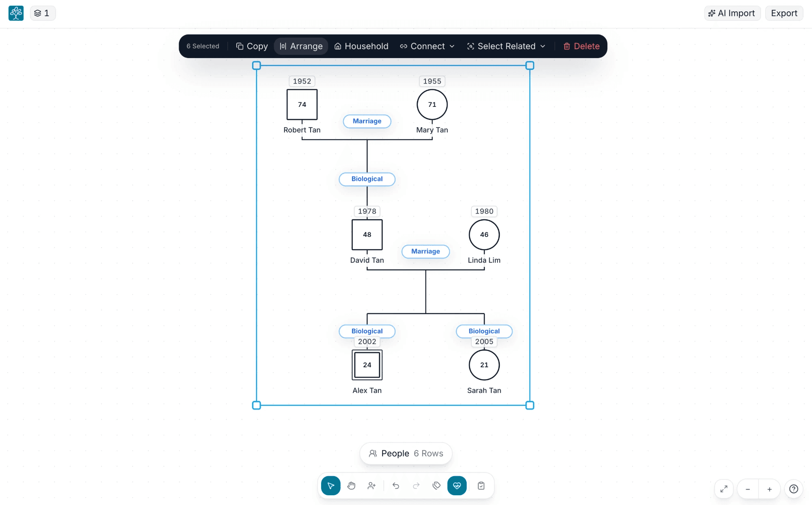Select Linda Lim's circle node
Viewport: 812px width, 505px height.
484,235
